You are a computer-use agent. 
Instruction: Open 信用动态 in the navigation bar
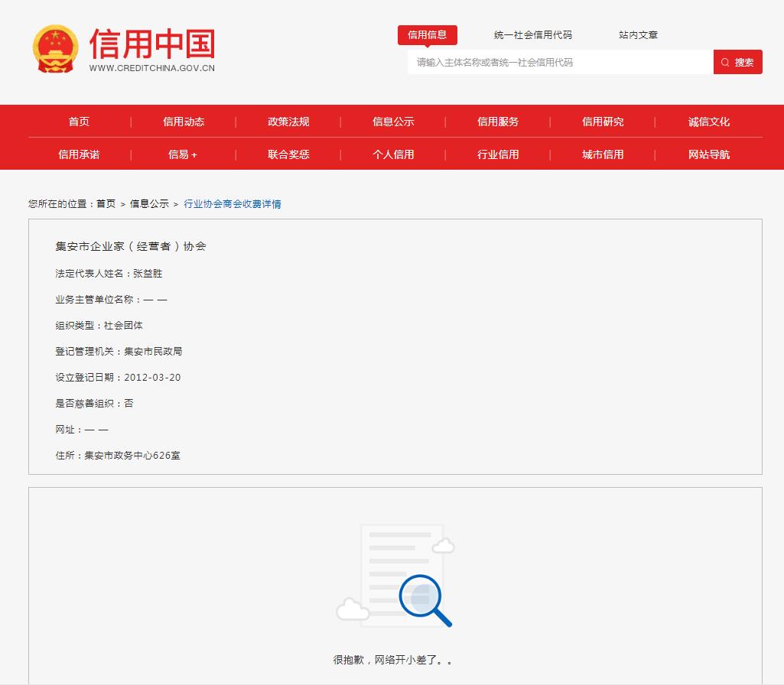[x=184, y=122]
